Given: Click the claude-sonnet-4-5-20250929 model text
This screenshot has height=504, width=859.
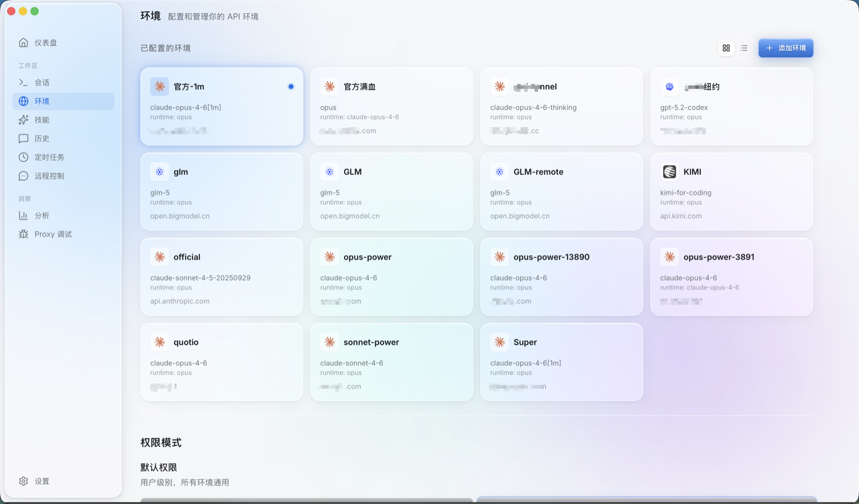Looking at the screenshot, I should coord(200,278).
